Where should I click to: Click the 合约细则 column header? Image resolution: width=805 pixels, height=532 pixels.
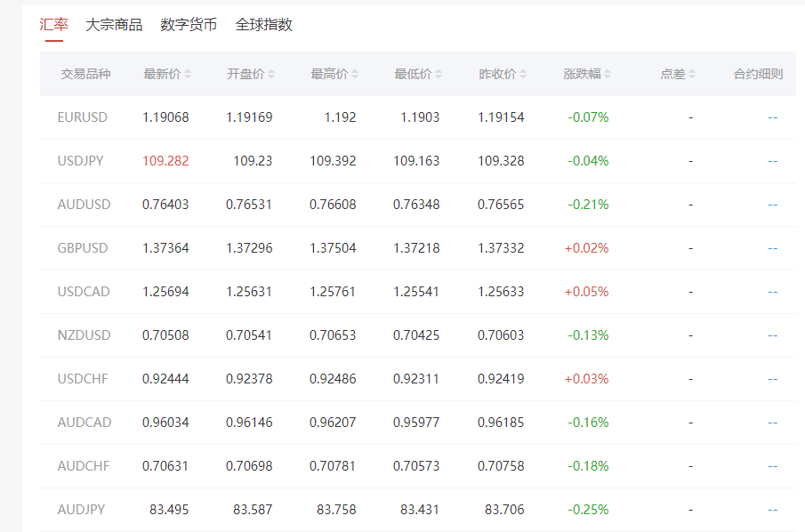(758, 75)
